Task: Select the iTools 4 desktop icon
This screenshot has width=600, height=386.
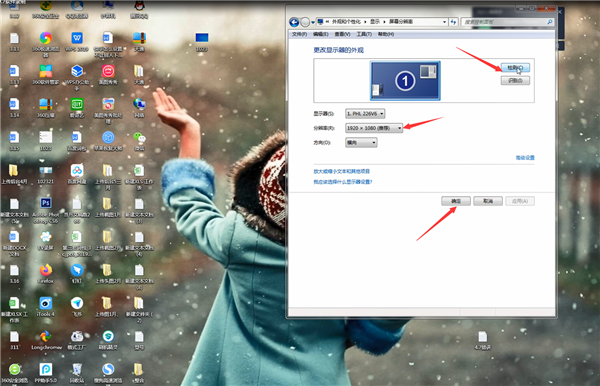Action: pyautogui.click(x=46, y=307)
